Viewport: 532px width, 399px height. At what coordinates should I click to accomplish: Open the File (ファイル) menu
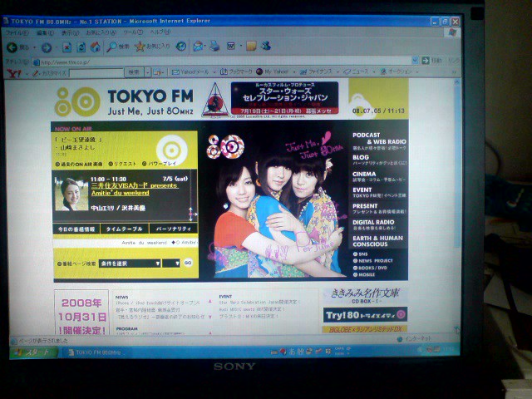click(17, 33)
